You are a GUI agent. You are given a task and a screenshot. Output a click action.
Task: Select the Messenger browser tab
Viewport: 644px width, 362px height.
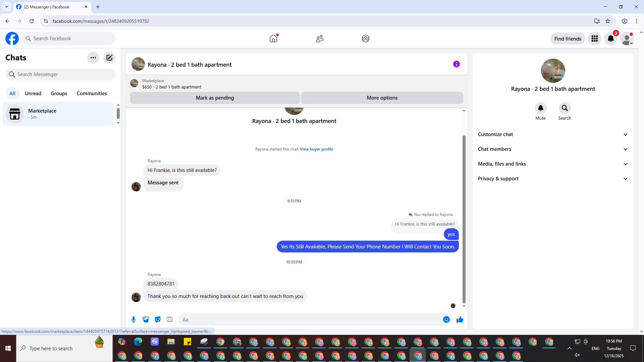coord(52,7)
